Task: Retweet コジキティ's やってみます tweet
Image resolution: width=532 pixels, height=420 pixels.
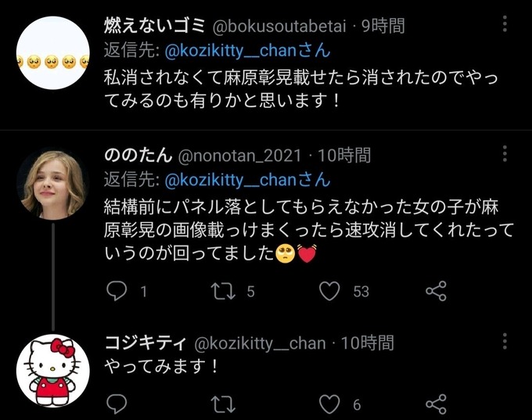Action: (223, 404)
